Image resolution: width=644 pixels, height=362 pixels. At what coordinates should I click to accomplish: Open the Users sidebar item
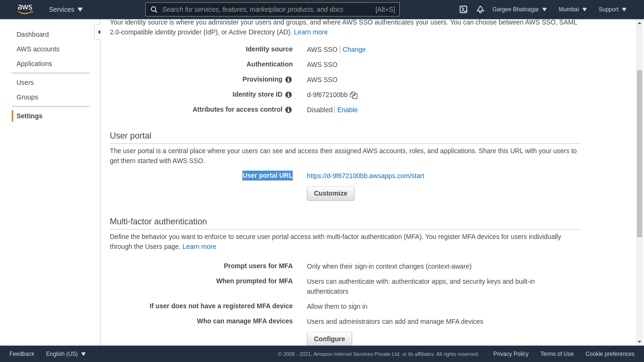(25, 82)
